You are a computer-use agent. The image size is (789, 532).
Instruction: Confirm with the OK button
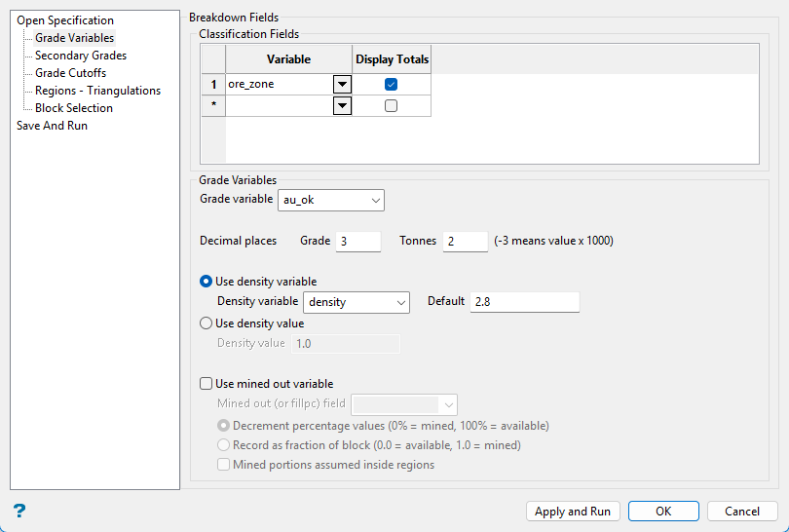click(x=663, y=512)
